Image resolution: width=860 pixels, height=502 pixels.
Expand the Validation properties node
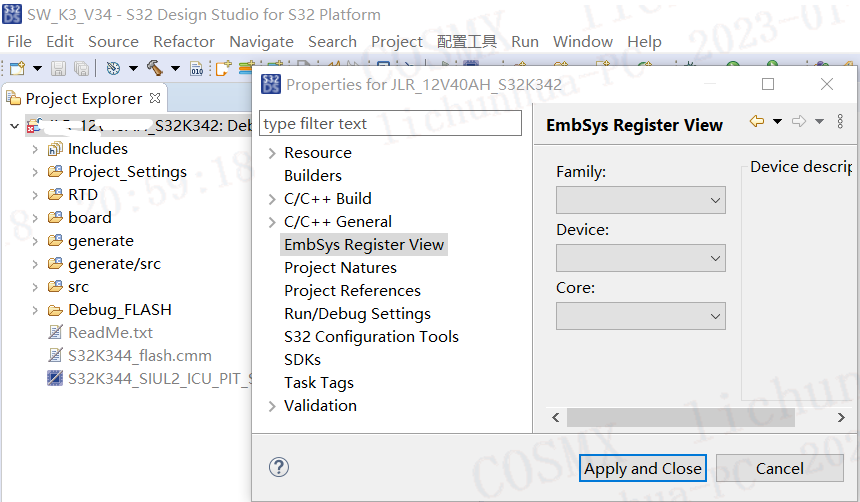(272, 406)
